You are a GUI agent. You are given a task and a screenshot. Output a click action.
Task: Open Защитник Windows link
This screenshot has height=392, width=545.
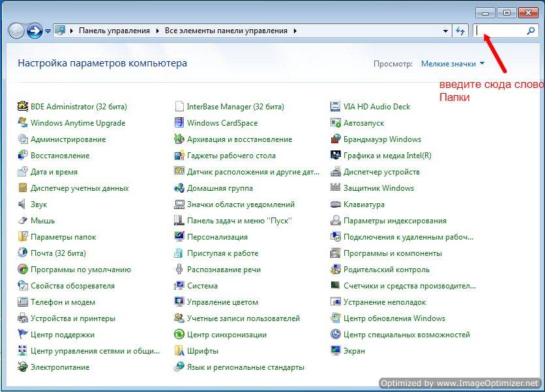pyautogui.click(x=379, y=188)
